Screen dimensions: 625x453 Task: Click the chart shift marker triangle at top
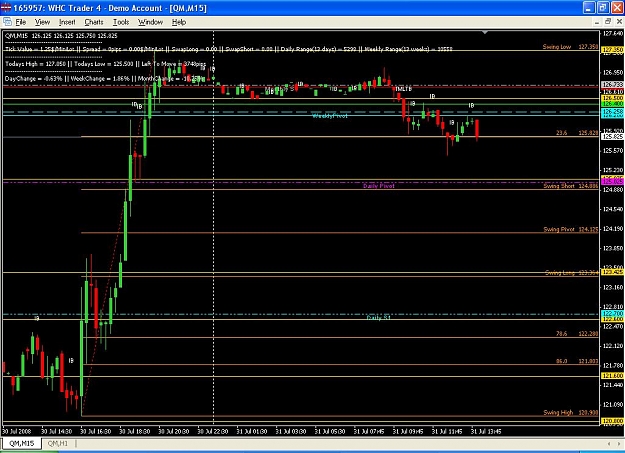tap(485, 32)
